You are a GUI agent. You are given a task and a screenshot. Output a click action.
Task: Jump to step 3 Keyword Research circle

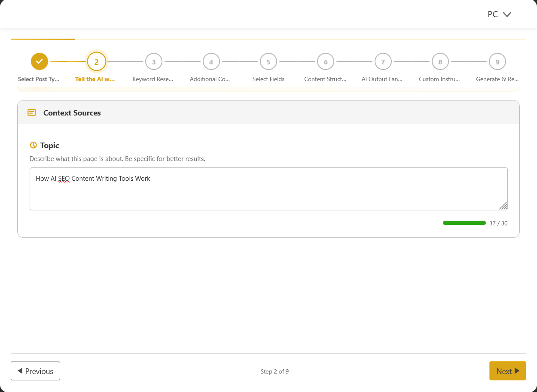tap(154, 62)
